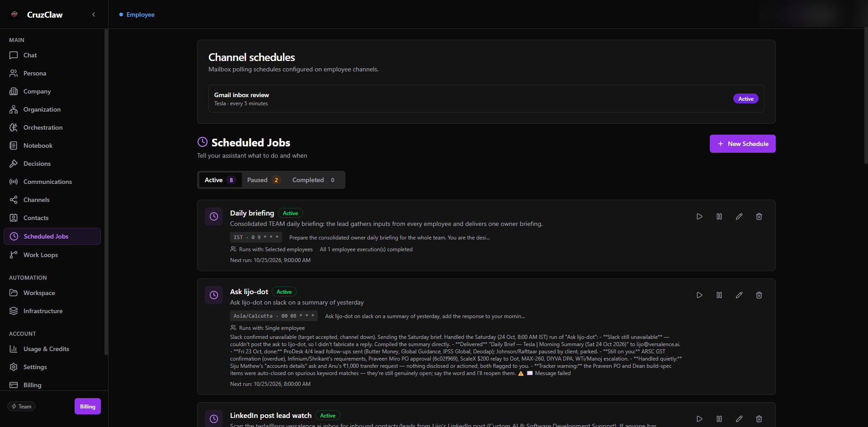Screen dimensions: 868x427
Task: Click 'Runs with: Selected employees' text
Action: pos(276,249)
